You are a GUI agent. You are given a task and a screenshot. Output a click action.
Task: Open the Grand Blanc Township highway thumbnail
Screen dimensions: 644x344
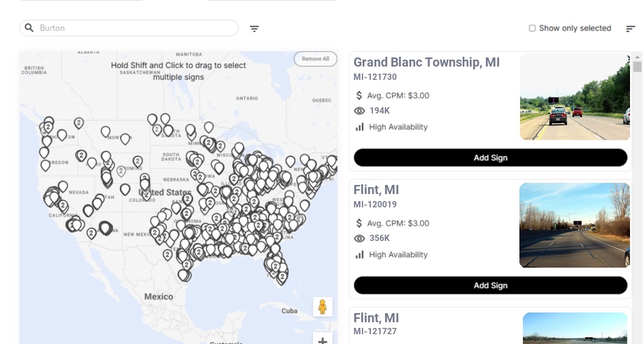tap(575, 97)
